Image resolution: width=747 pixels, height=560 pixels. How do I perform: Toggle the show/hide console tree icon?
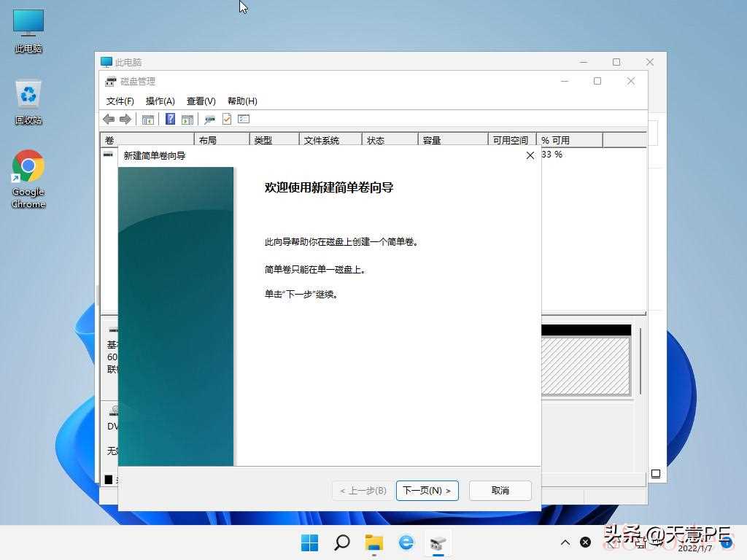pos(148,119)
